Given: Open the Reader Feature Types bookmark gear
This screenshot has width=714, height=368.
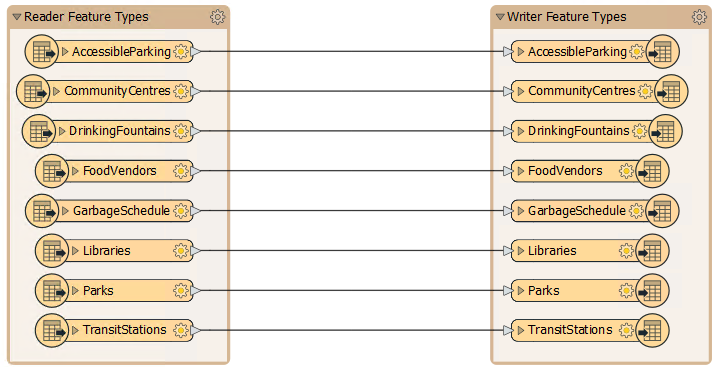Looking at the screenshot, I should point(217,17).
